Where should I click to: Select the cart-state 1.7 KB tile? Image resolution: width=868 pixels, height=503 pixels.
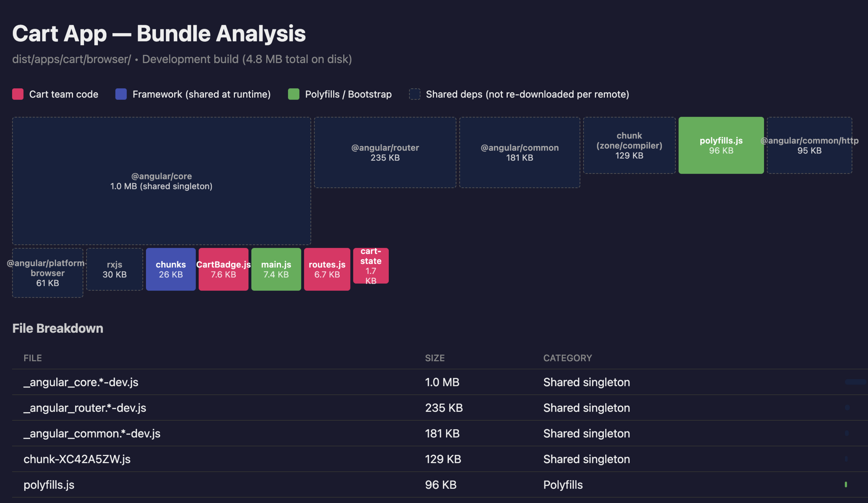point(371,266)
